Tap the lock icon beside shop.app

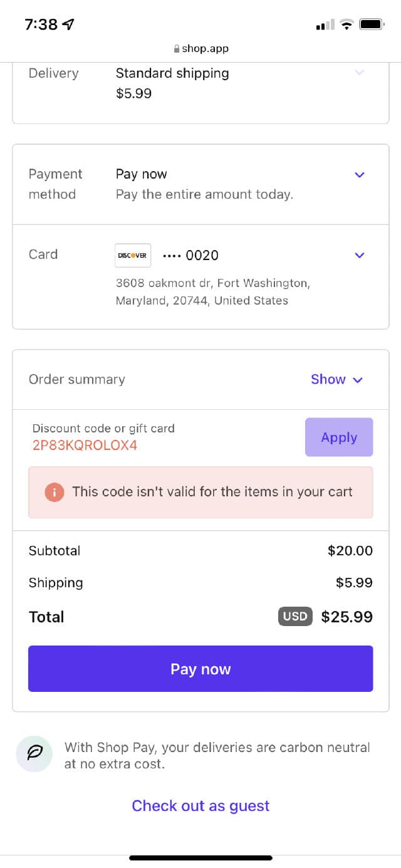pos(177,49)
